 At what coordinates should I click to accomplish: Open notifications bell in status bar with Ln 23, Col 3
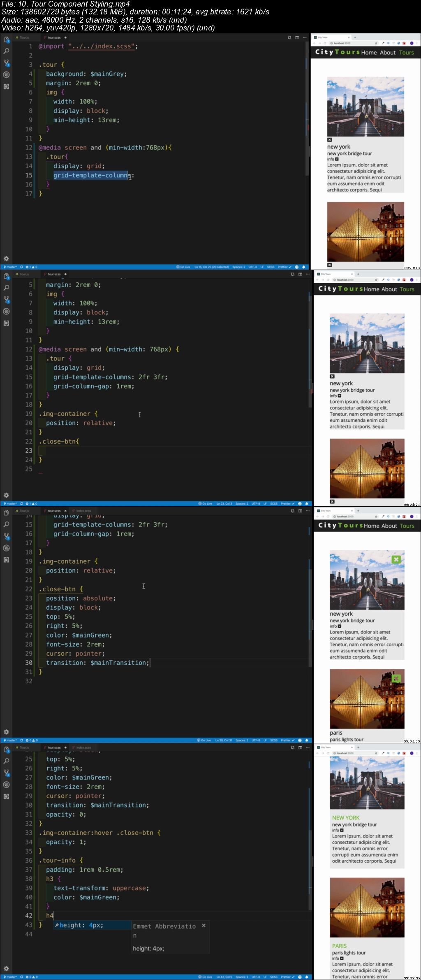tap(306, 503)
